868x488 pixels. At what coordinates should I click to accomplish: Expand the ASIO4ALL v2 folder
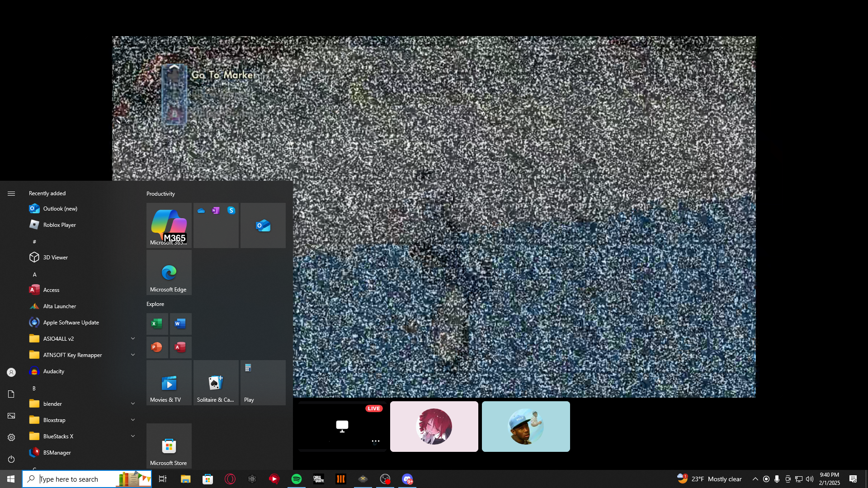pyautogui.click(x=132, y=338)
